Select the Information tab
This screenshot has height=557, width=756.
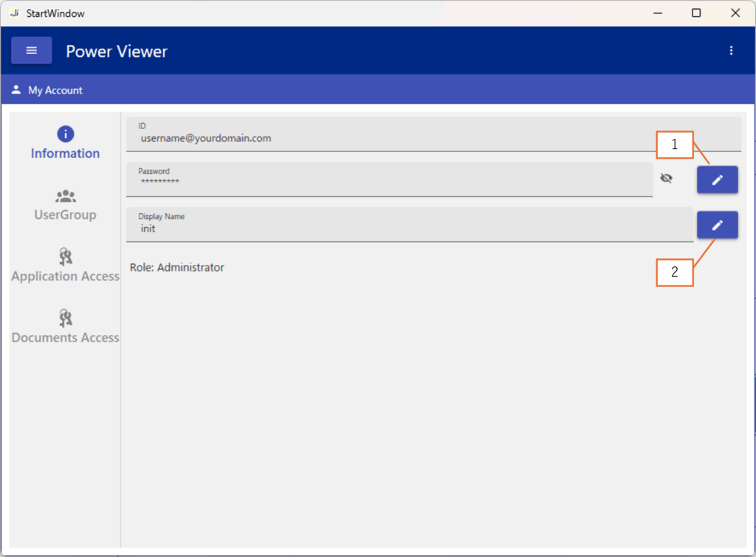pyautogui.click(x=65, y=143)
